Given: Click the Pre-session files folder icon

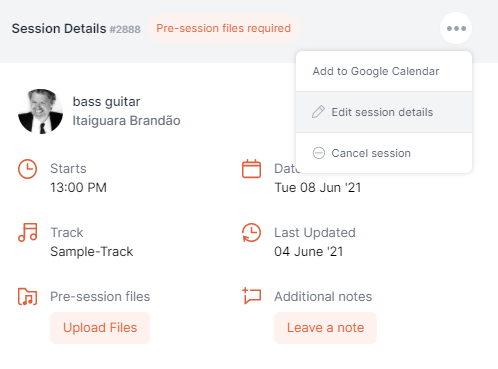Looking at the screenshot, I should pos(27,296).
